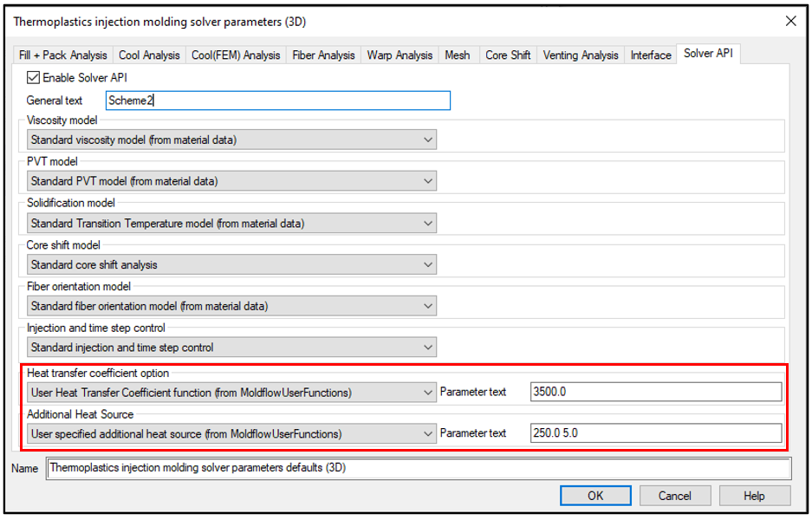Screen dimensions: 812x520
Task: Click the General text input field
Action: coord(277,101)
